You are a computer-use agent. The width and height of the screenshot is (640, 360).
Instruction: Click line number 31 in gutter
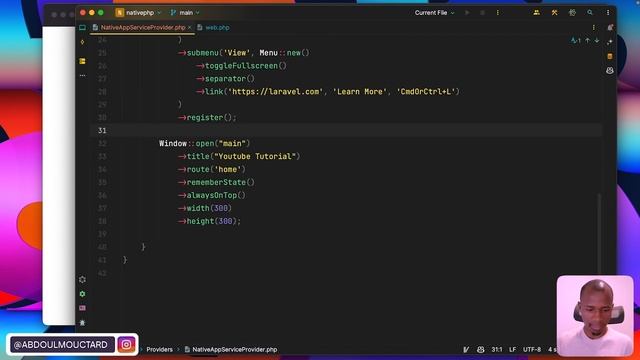(x=102, y=131)
